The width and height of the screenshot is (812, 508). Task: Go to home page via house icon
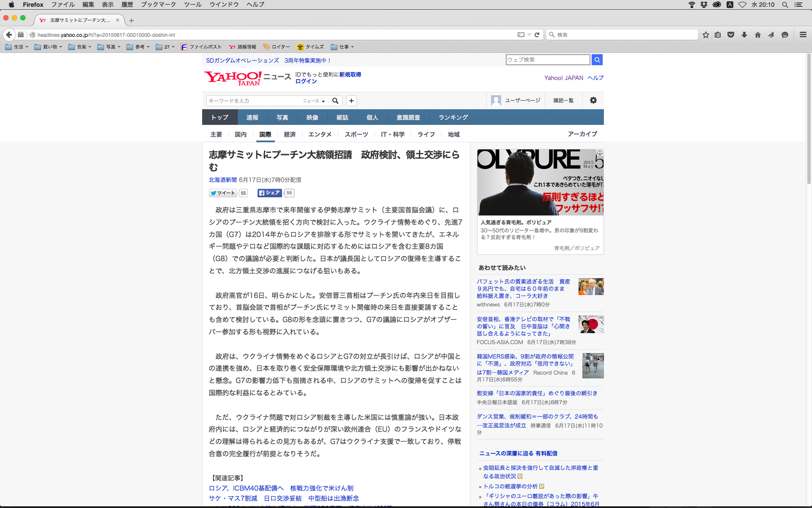757,35
